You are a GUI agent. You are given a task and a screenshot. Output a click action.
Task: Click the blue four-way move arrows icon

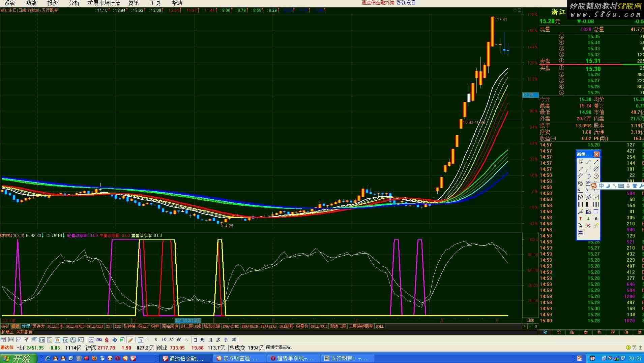[115, 340]
